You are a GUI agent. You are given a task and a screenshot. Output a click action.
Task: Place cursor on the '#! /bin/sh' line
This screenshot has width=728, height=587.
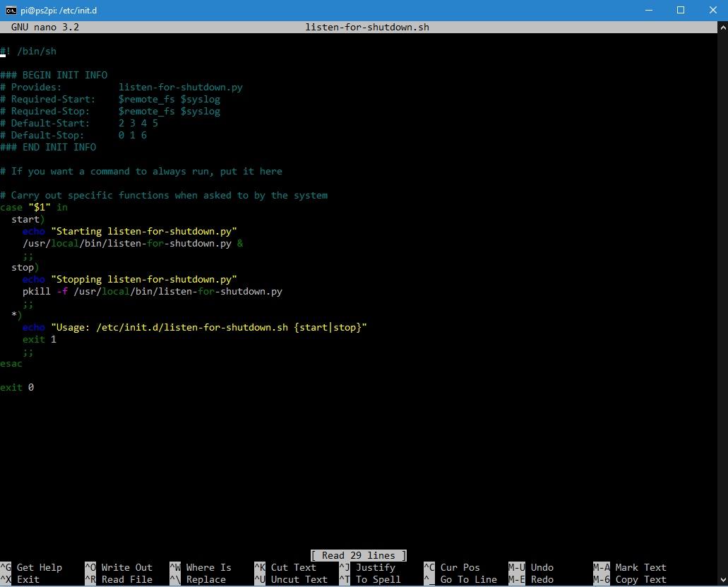28,51
